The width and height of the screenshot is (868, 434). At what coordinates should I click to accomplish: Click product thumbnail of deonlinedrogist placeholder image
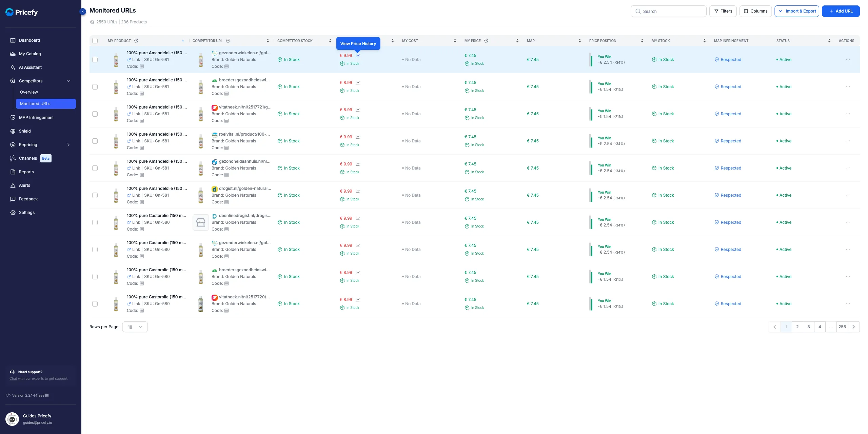click(x=201, y=222)
